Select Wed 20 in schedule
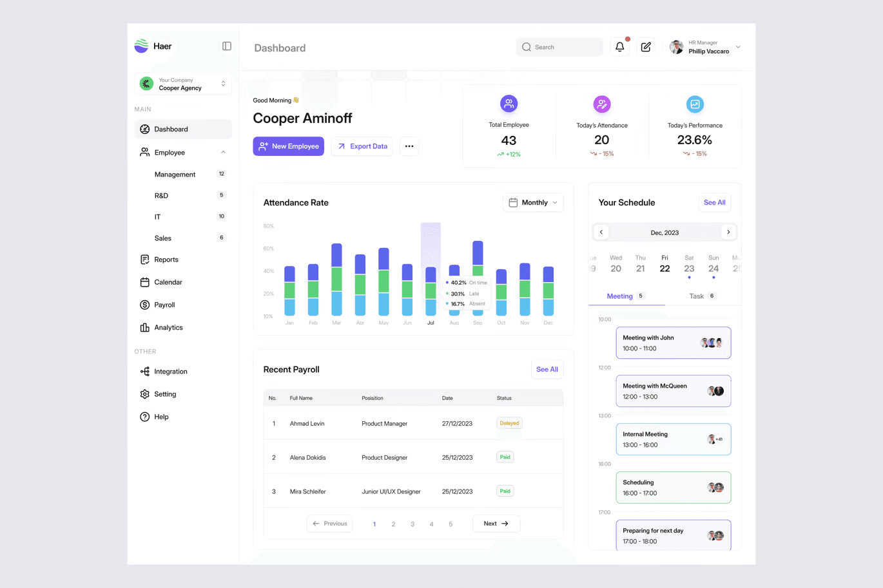883x588 pixels. coord(616,264)
